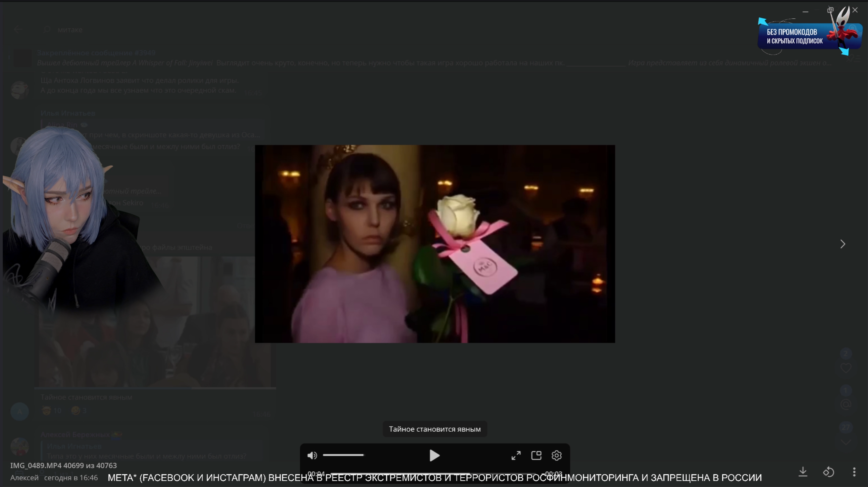Minimize the media viewer window
Screen dimensions: 868x487
point(805,11)
